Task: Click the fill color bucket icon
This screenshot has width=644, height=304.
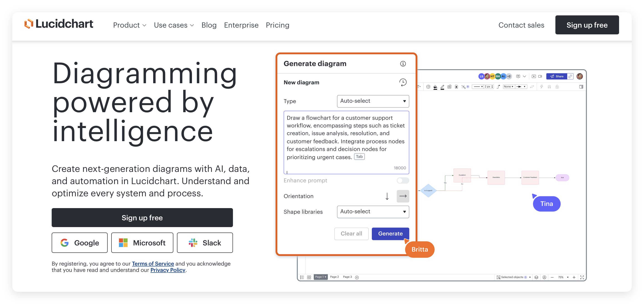Action: point(435,87)
